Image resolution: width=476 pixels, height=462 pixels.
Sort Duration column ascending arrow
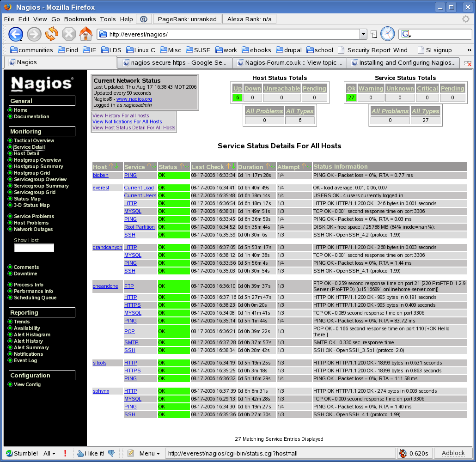pyautogui.click(x=268, y=166)
